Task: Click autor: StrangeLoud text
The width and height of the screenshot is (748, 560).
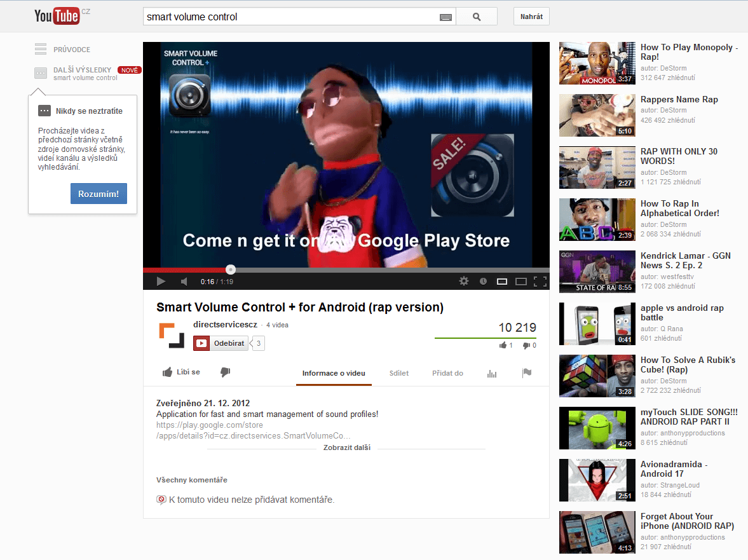Action: [670, 485]
